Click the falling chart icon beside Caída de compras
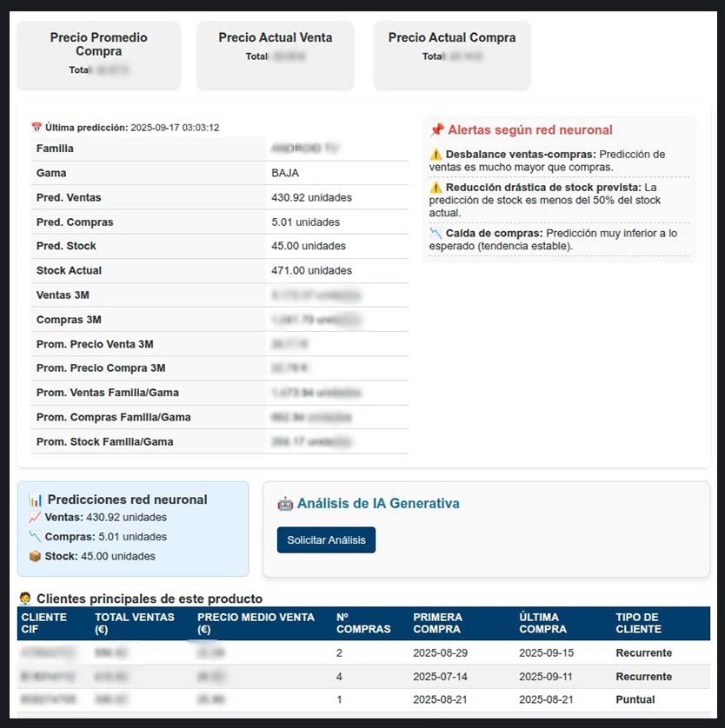This screenshot has width=725, height=728. pos(436,234)
